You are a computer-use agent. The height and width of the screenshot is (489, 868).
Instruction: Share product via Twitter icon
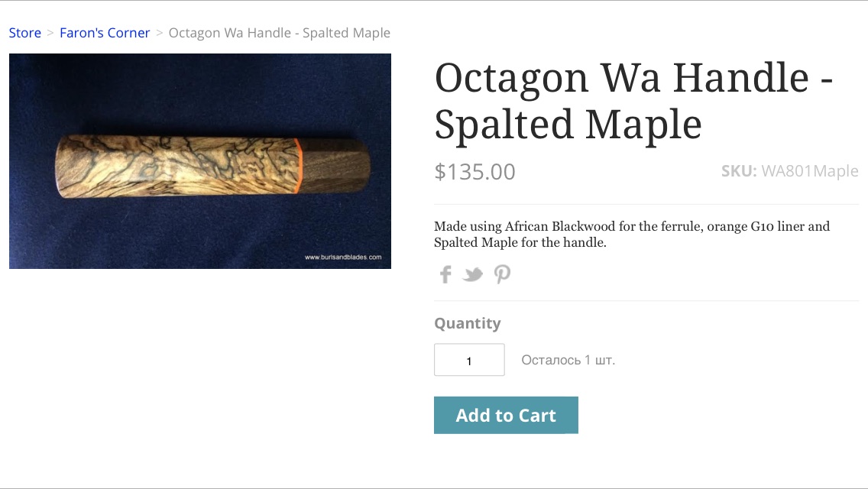(x=473, y=274)
